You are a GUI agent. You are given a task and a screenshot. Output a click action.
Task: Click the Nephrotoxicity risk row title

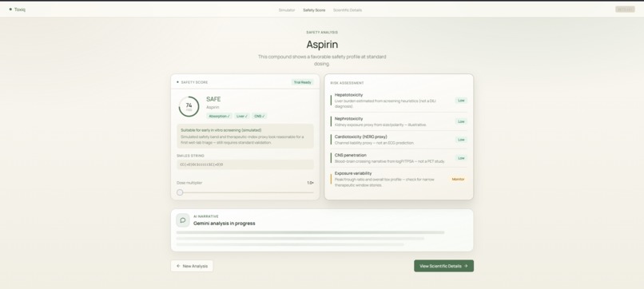348,119
